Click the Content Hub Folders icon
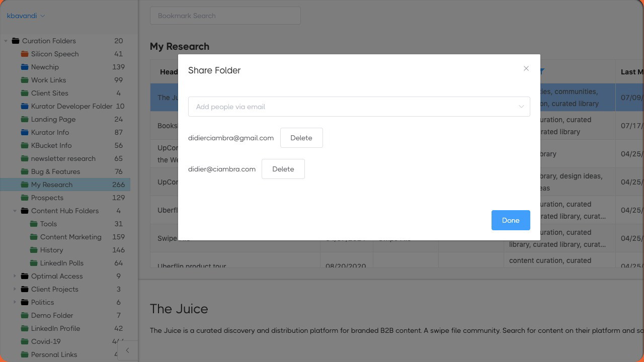The image size is (644, 362). pos(25,211)
